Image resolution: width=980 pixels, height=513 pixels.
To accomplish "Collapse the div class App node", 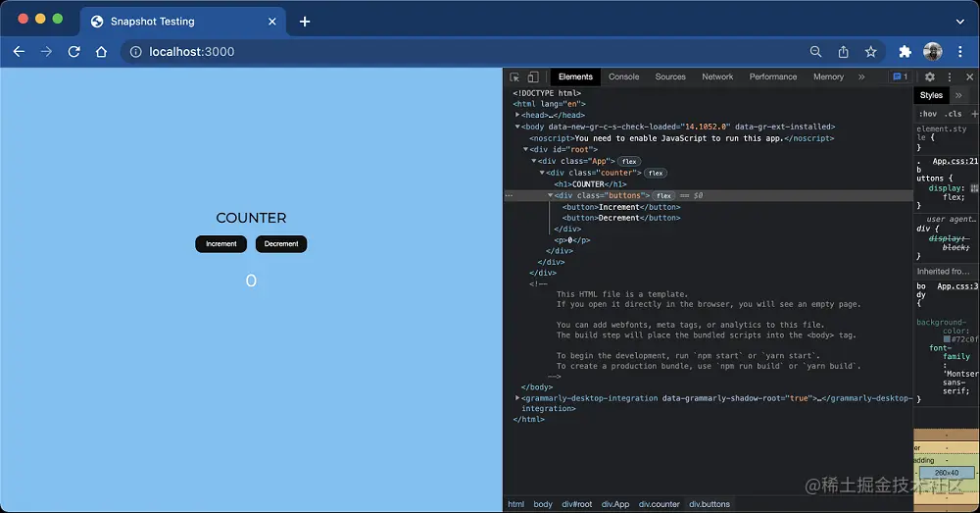I will coord(534,161).
